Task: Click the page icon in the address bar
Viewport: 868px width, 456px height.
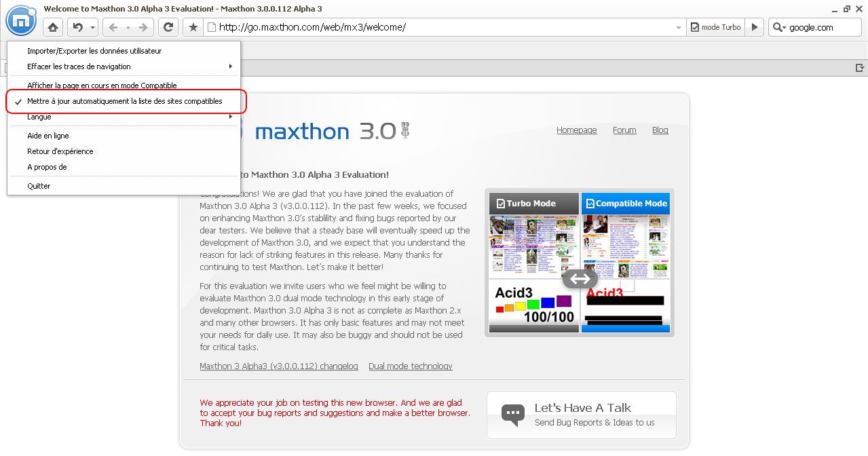Action: point(211,27)
